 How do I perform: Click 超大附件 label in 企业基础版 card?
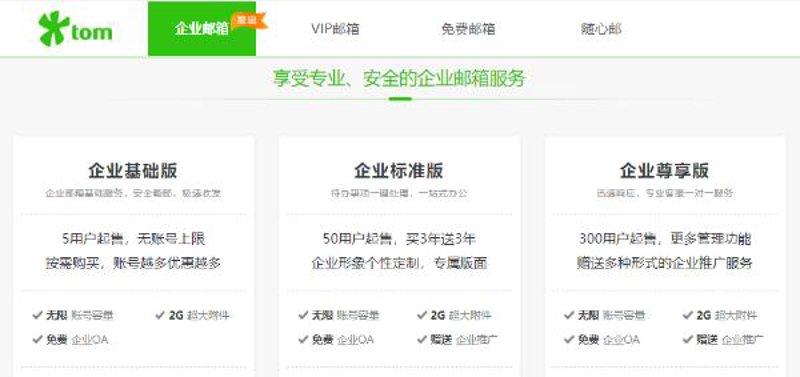coord(208,316)
